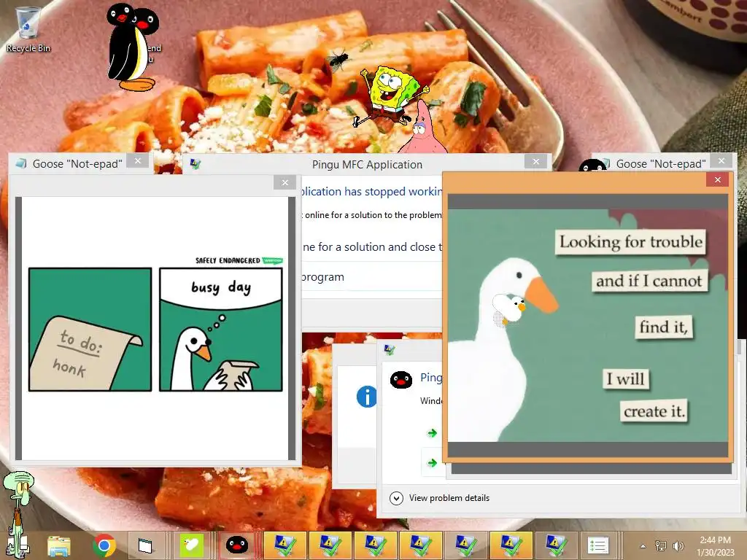This screenshot has width=747, height=560.
Task: Click the "busy day" goose comic panel
Action: [x=221, y=330]
